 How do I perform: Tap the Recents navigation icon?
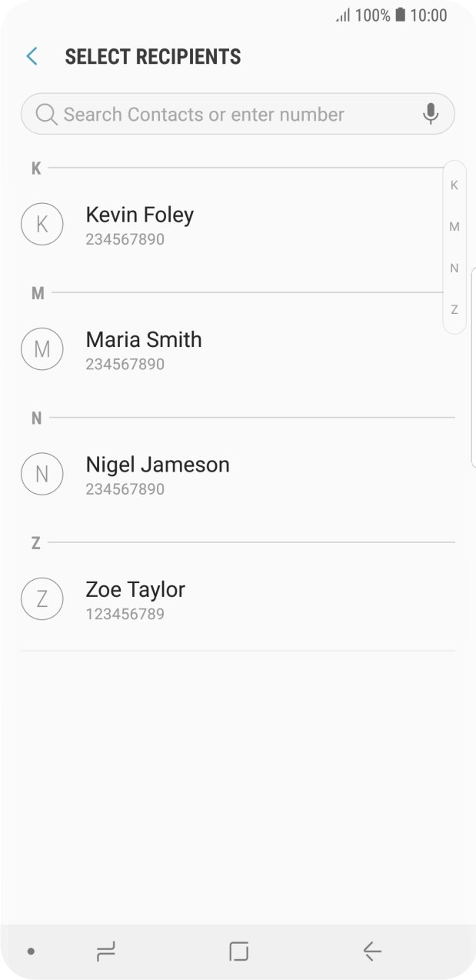pyautogui.click(x=105, y=951)
